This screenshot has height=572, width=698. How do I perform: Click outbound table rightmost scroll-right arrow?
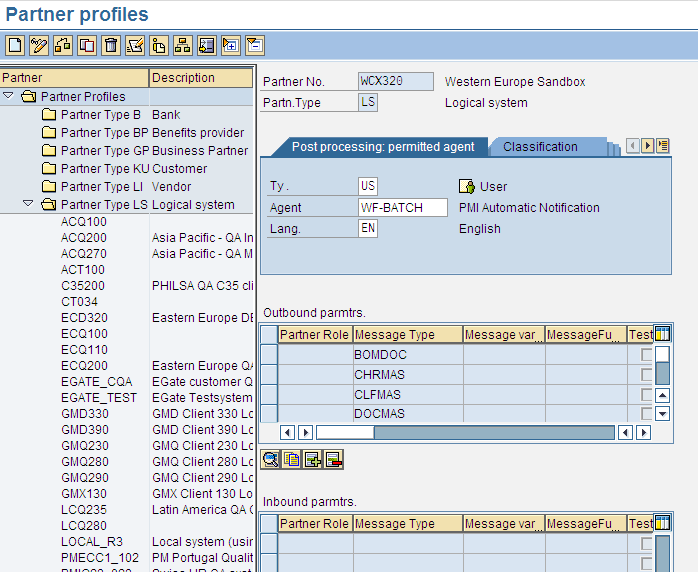click(644, 432)
